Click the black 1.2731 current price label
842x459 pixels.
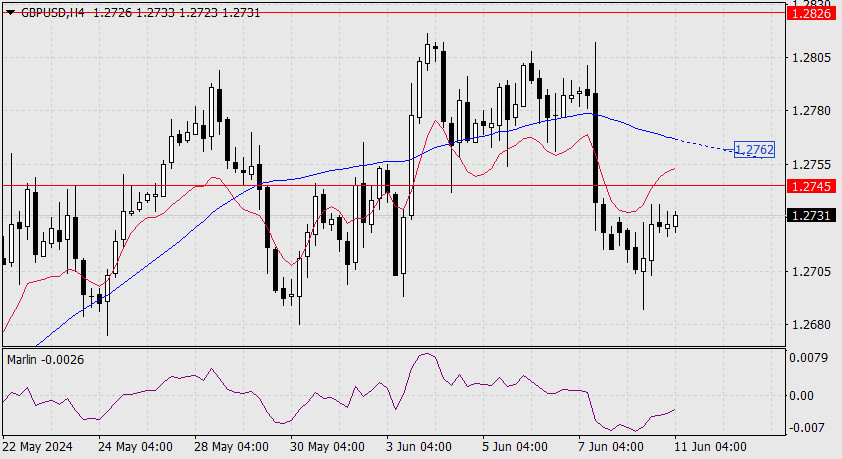(811, 216)
